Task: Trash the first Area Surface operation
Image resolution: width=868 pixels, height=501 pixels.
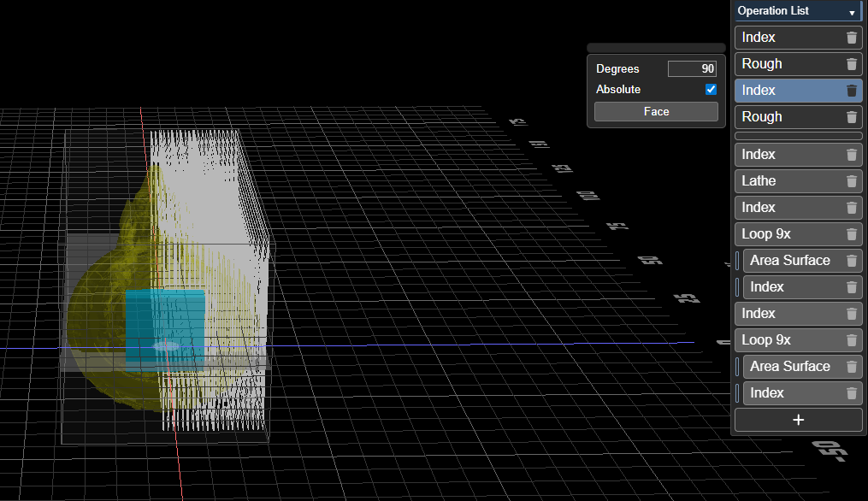Action: point(851,261)
